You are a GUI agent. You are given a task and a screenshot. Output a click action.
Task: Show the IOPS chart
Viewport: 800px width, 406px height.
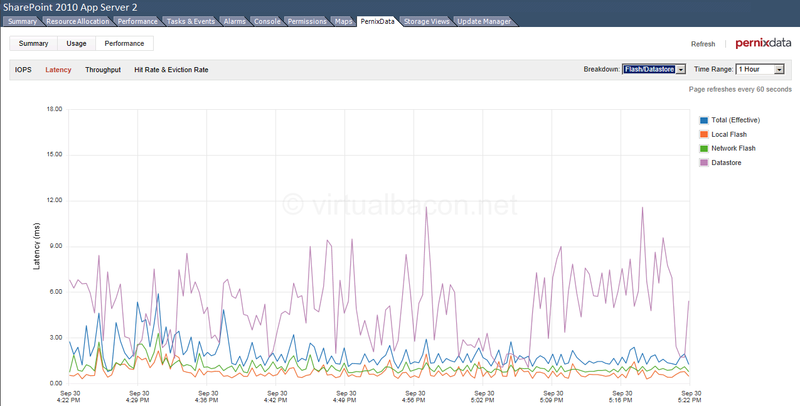click(x=23, y=70)
